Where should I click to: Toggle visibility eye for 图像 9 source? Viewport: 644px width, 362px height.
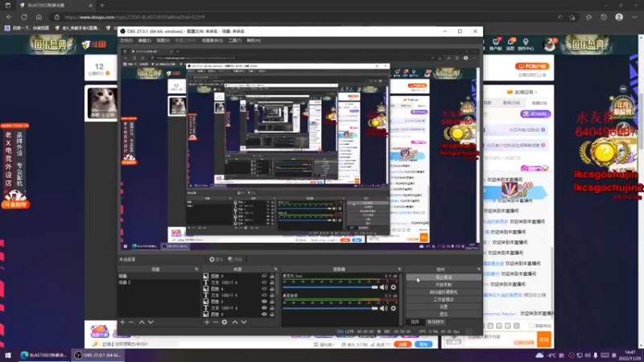[264, 276]
